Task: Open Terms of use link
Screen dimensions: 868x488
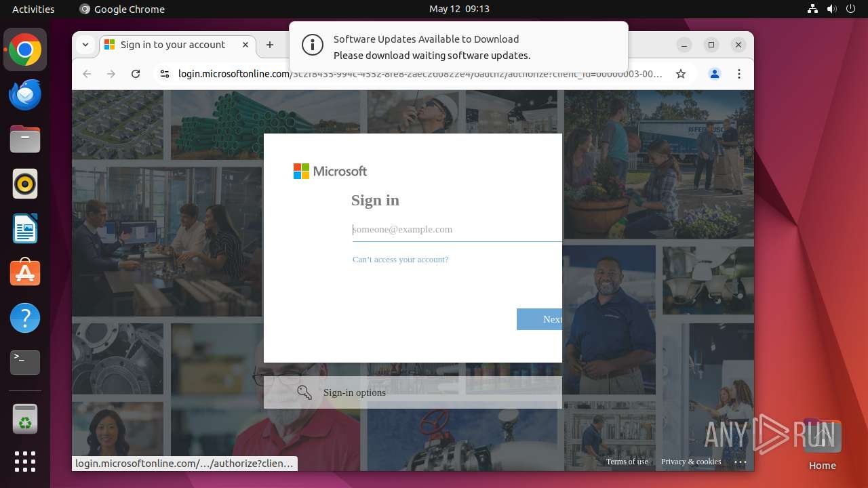Action: [x=627, y=462]
